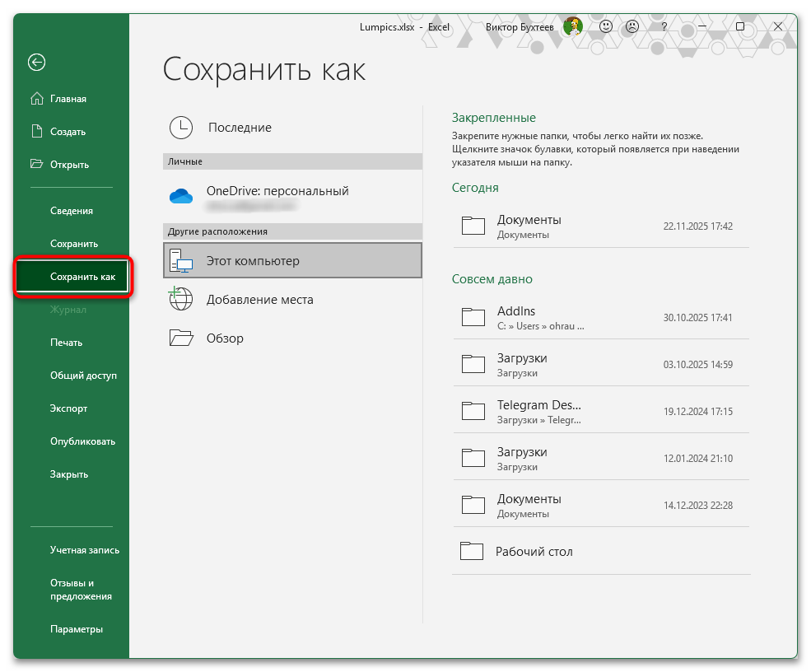Click the Back arrow in the backstage view
Image resolution: width=811 pixels, height=672 pixels.
(x=36, y=63)
